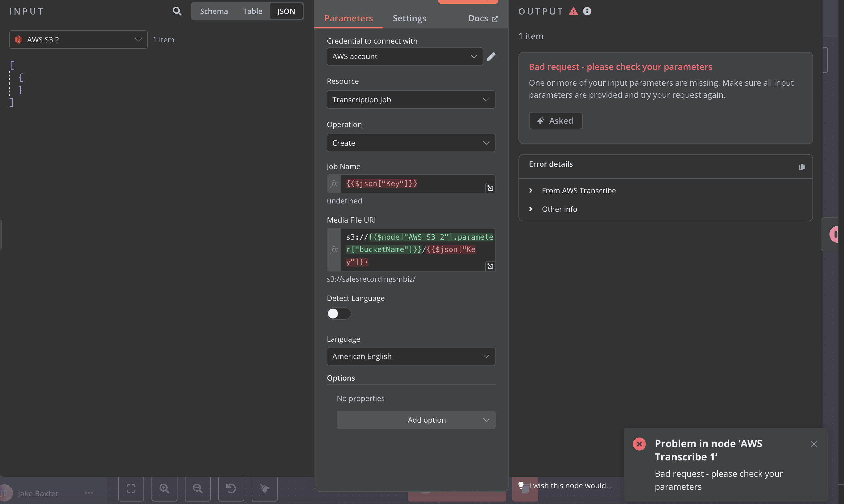Click the red error icon in the notification
This screenshot has width=844, height=504.
pos(639,444)
